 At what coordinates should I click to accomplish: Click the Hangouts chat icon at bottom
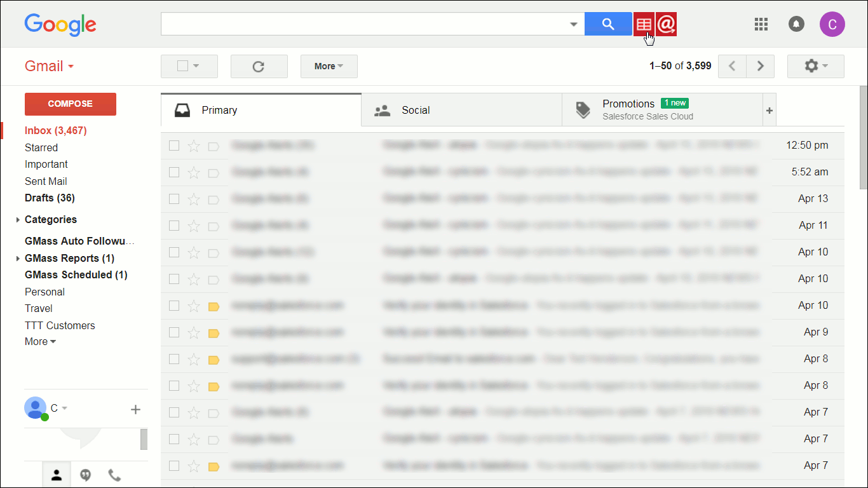click(85, 475)
